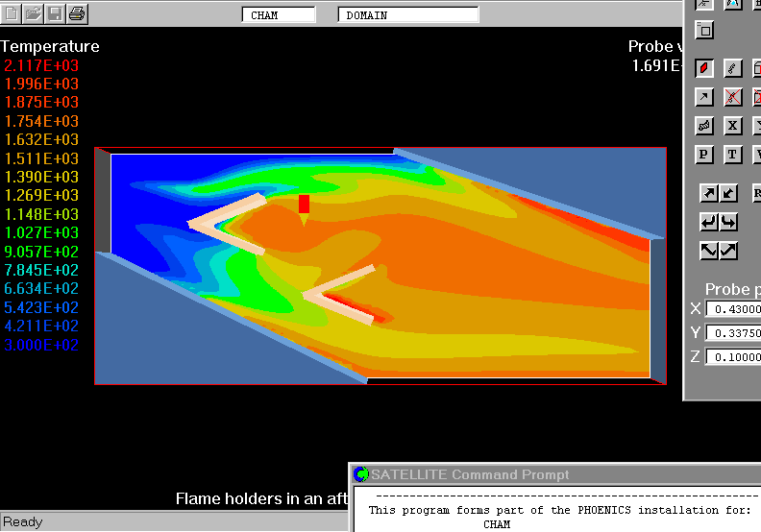Click the up-right diagonal arrow button
This screenshot has height=532, width=761.
tap(708, 193)
